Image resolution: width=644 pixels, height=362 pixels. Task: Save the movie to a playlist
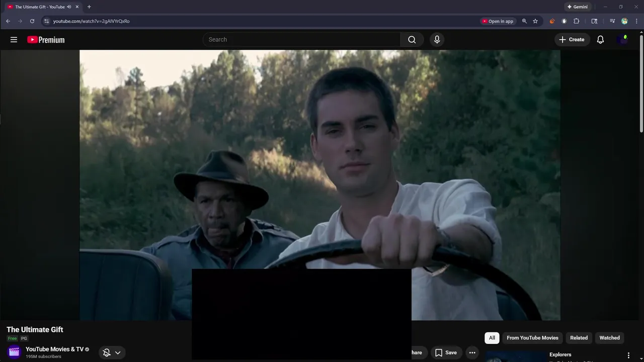[x=446, y=352]
